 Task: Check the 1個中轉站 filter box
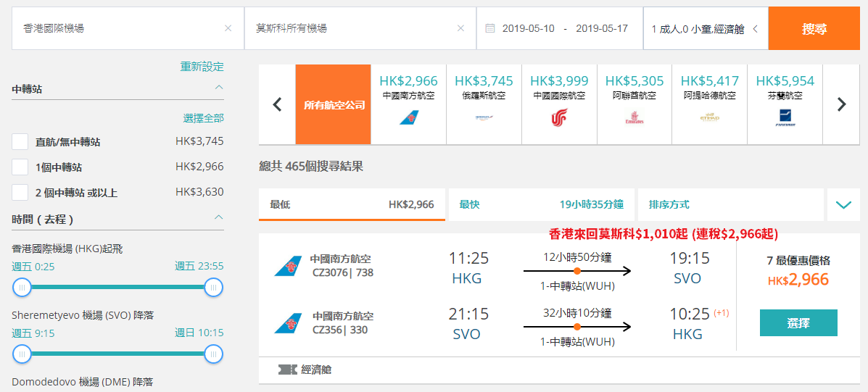[20, 167]
